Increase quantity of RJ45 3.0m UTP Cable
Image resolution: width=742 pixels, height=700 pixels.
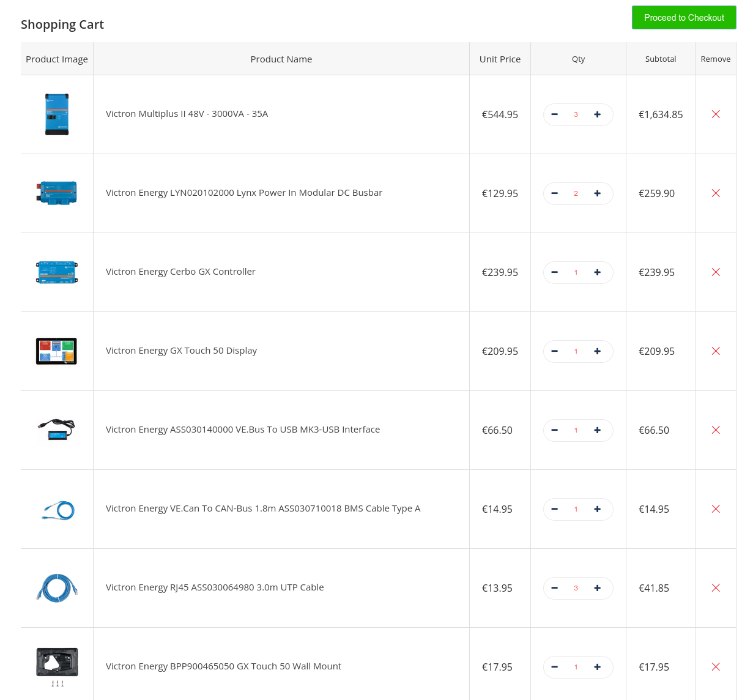point(597,588)
